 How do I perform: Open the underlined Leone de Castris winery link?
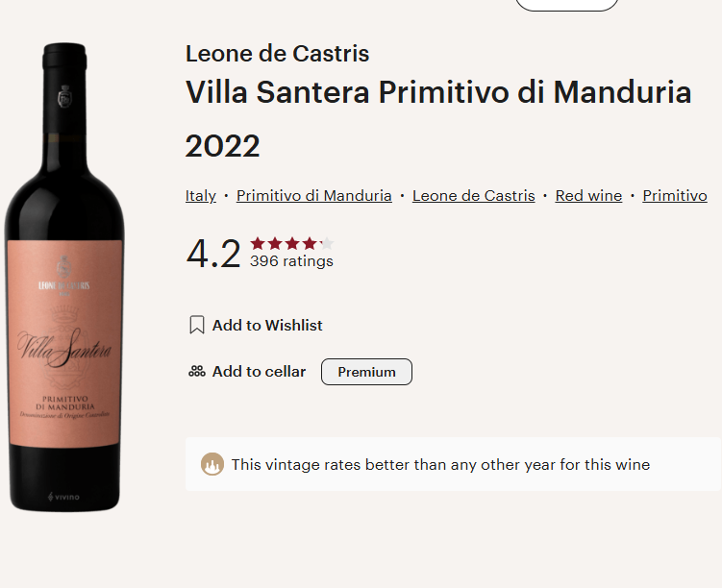pos(474,196)
